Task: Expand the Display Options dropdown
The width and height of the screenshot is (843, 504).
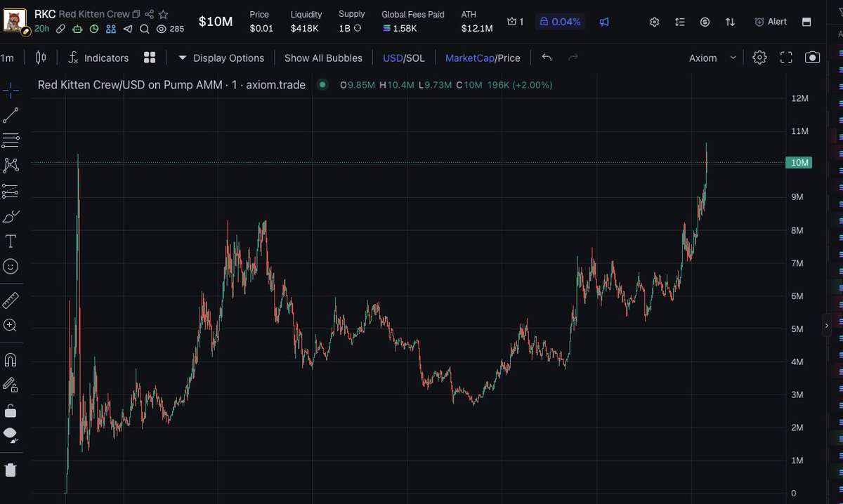Action: 221,58
